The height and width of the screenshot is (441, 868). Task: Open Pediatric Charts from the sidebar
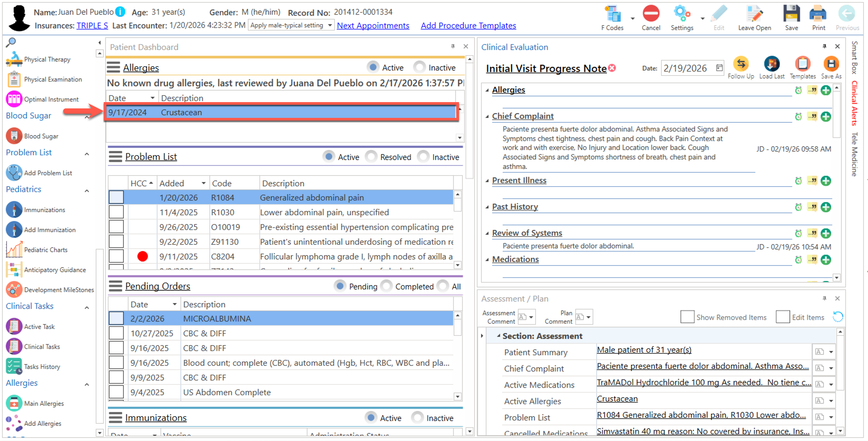pyautogui.click(x=46, y=250)
